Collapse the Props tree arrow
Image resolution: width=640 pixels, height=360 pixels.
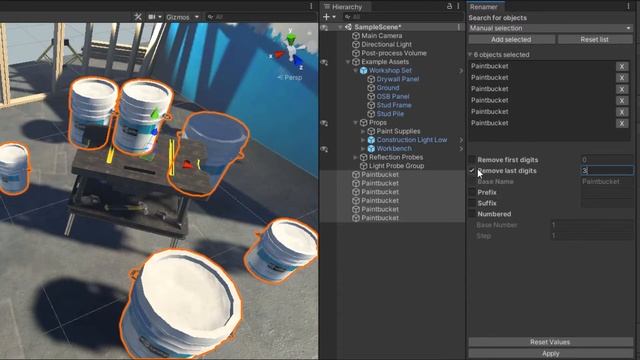(x=356, y=123)
